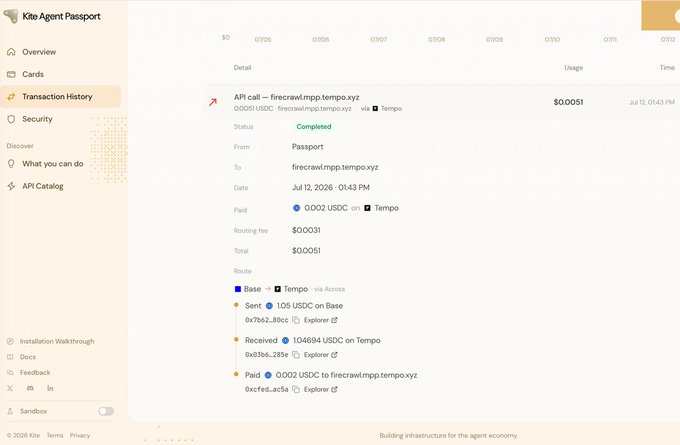Open What you can do
The height and width of the screenshot is (445, 680).
tap(52, 164)
